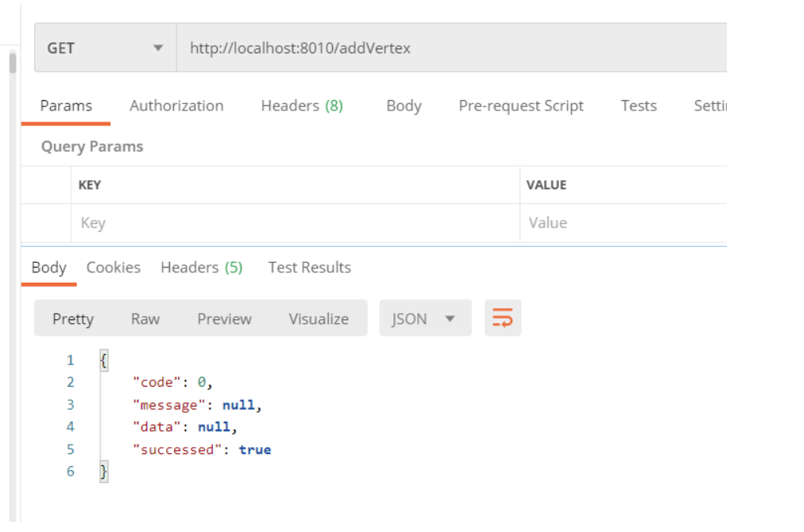View the response Headers (5) tab
This screenshot has height=532, width=804.
pos(202,268)
